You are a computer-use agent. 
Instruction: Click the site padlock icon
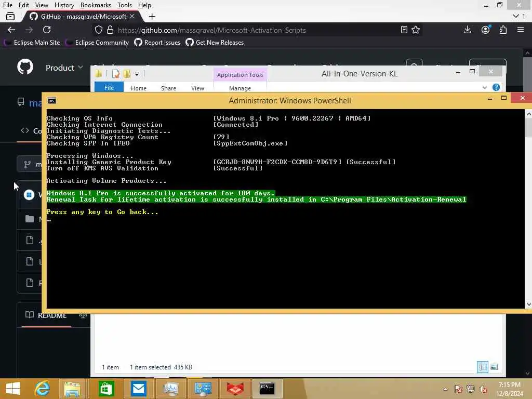point(110,30)
